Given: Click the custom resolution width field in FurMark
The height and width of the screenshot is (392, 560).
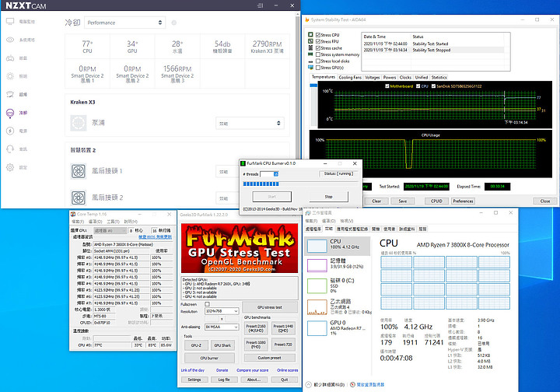Looking at the screenshot, I should coord(212,319).
